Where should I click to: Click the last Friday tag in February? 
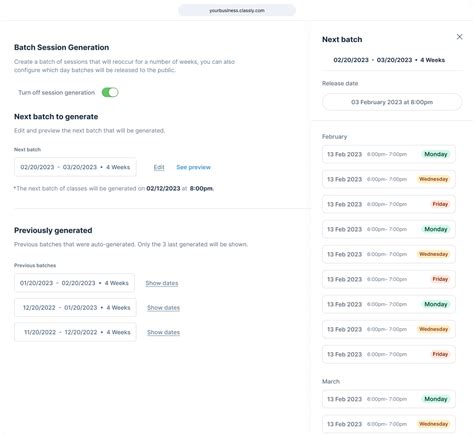[440, 354]
